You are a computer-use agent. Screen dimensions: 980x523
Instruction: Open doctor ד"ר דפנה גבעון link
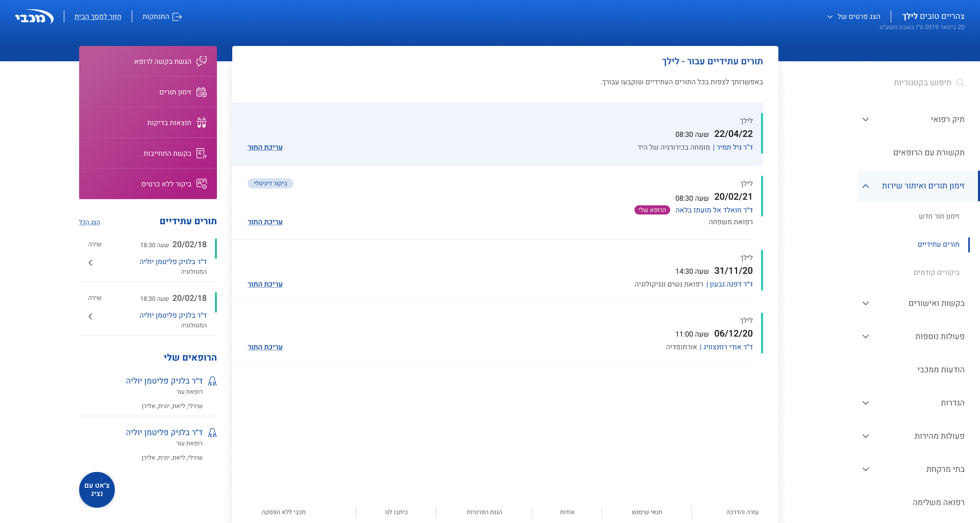pyautogui.click(x=731, y=284)
